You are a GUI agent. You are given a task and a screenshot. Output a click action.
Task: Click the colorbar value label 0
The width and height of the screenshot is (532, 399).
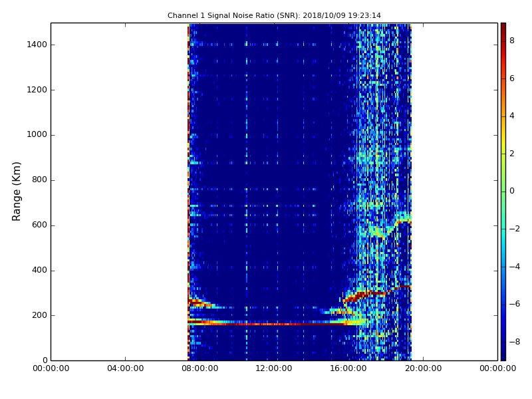click(x=512, y=191)
